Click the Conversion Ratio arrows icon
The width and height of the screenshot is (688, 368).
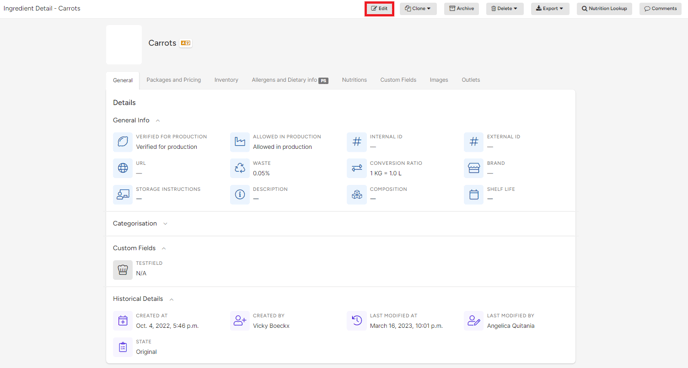pos(357,168)
